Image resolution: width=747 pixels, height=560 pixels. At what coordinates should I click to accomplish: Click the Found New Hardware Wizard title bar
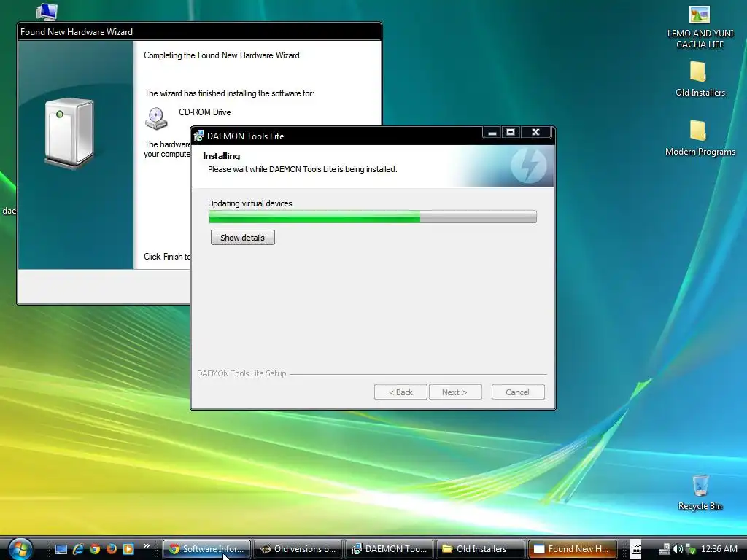point(199,32)
